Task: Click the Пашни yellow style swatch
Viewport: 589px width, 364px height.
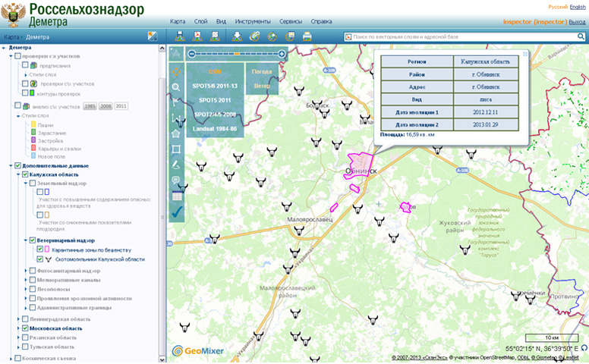Action: pyautogui.click(x=33, y=124)
